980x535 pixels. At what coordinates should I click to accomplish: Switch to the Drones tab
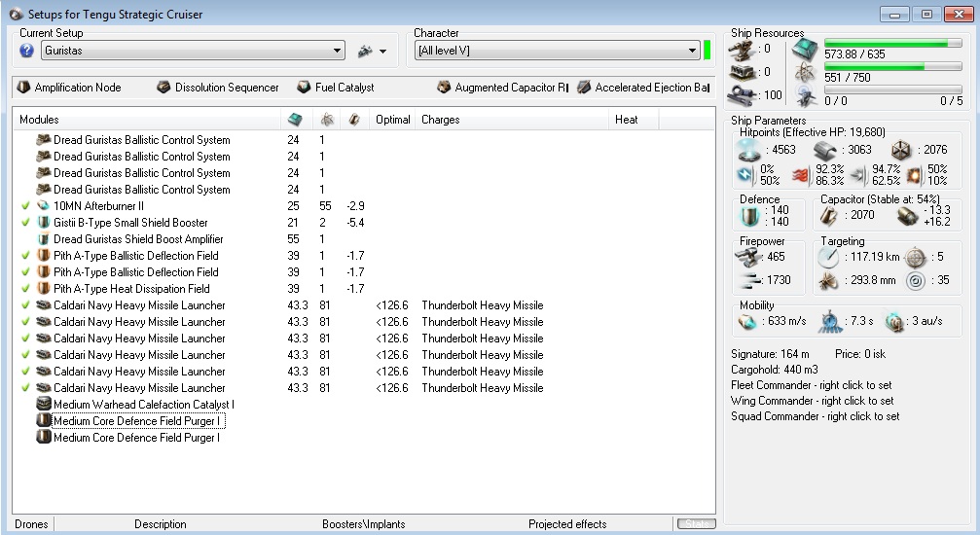pyautogui.click(x=31, y=524)
